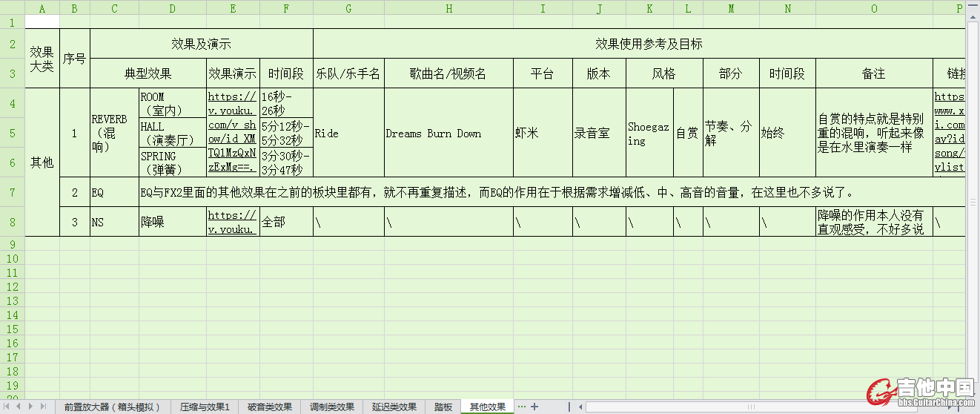Open the 压缩与效果1 sheet tab
Viewport: 980px width, 414px height.
[x=205, y=407]
